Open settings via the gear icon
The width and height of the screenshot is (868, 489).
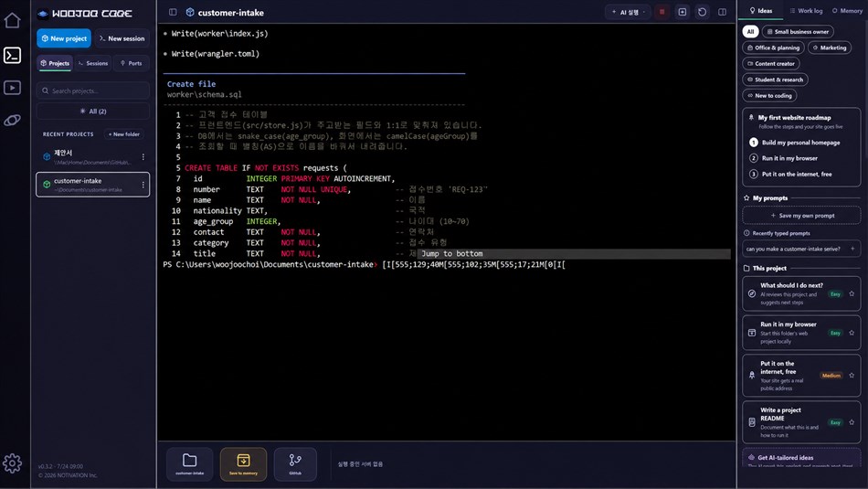(12, 463)
